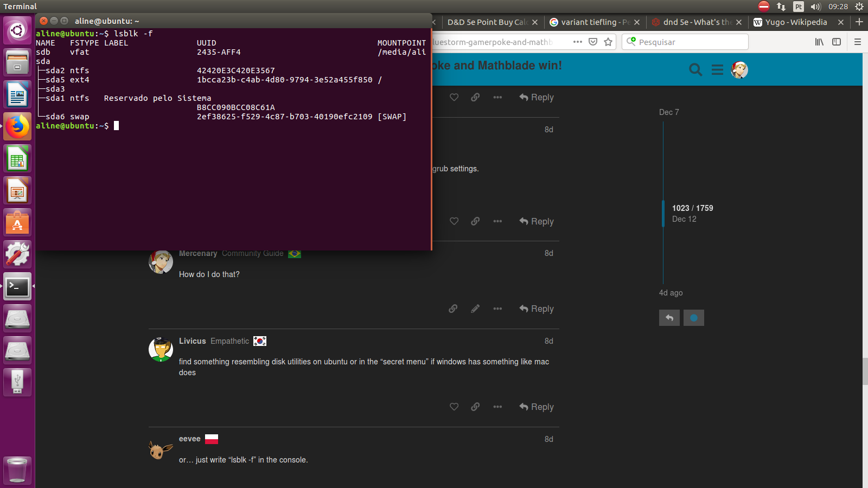Screen dimensions: 868x488
Task: Switch to dnd 5e What's the tab
Action: click(696, 22)
